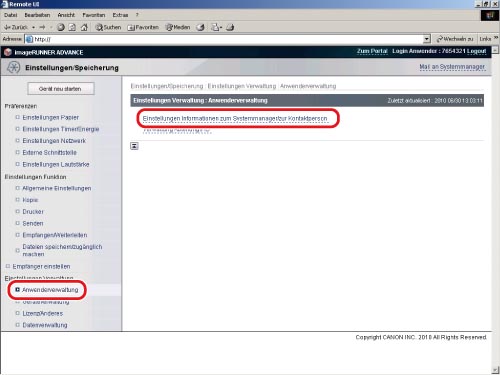The image size is (500, 375).
Task: Click the back-to-top arrow icon
Action: pos(134,146)
